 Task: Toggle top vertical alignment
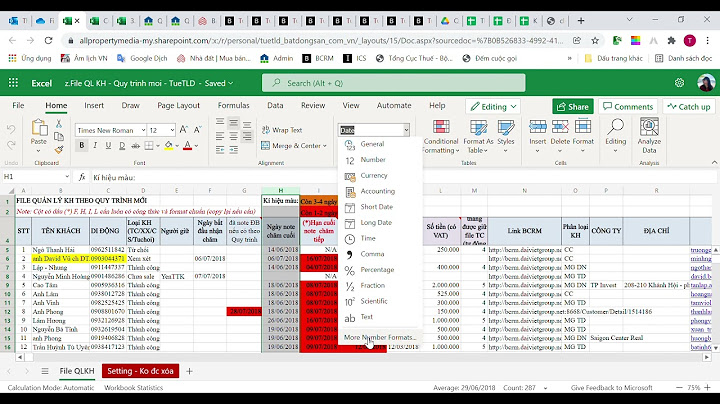220,123
